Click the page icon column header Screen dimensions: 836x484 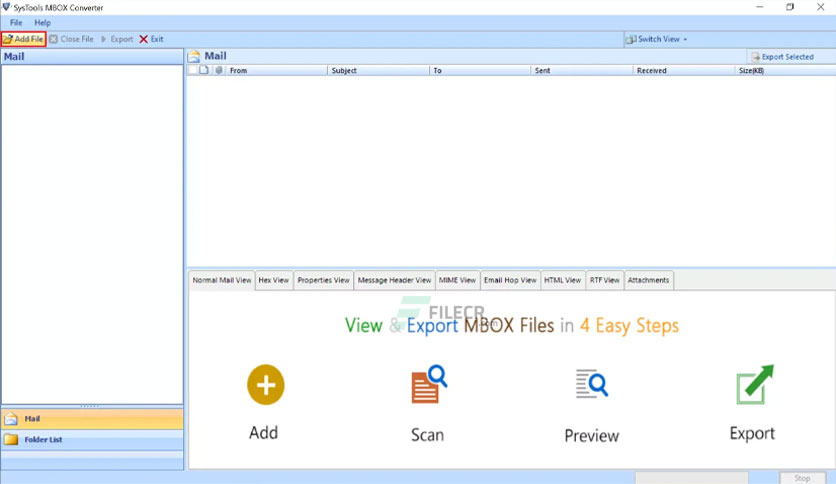(x=204, y=70)
